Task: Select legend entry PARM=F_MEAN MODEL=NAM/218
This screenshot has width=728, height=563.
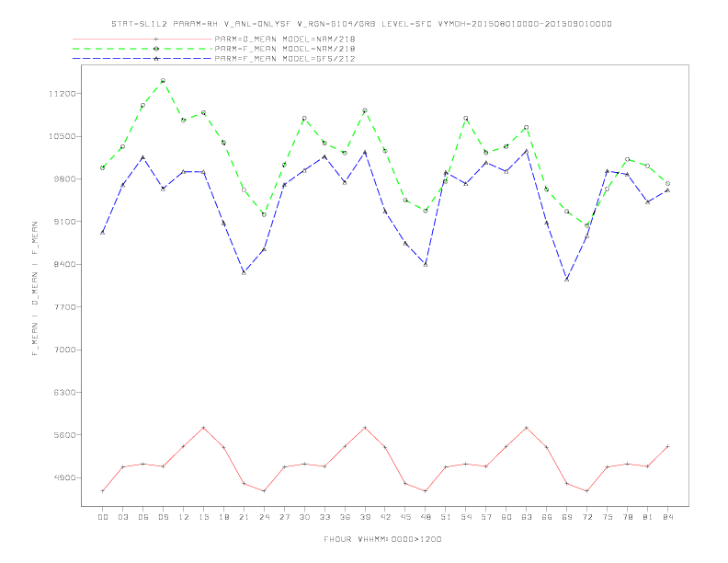Action: 285,49
